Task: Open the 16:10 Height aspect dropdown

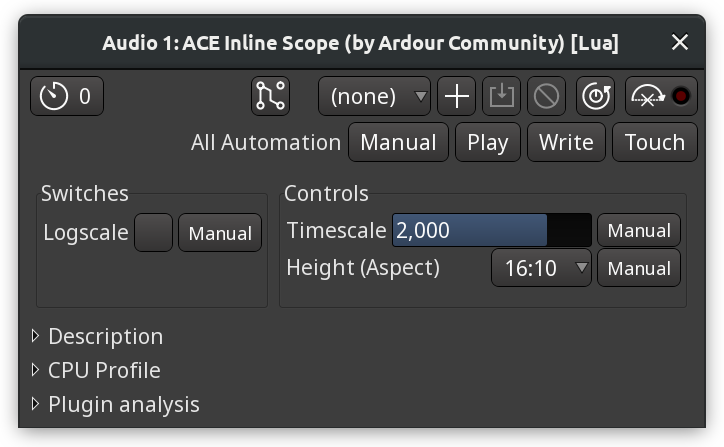Action: (x=541, y=268)
